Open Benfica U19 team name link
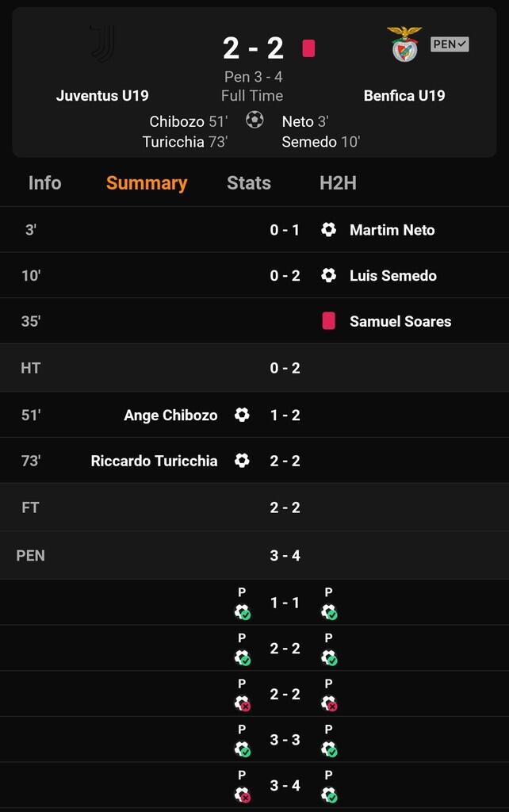 point(404,96)
